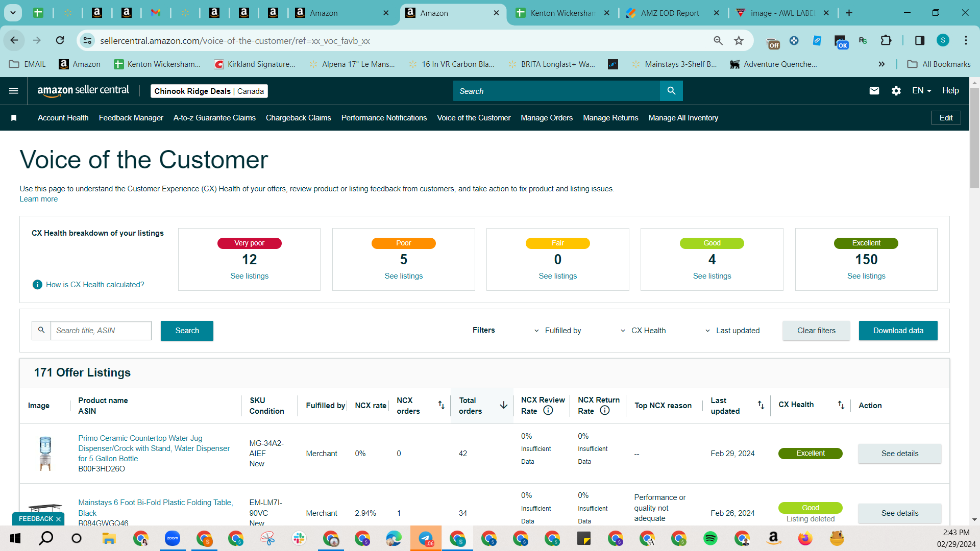Image resolution: width=980 pixels, height=551 pixels.
Task: Open Zoom from the taskbar
Action: click(173, 538)
